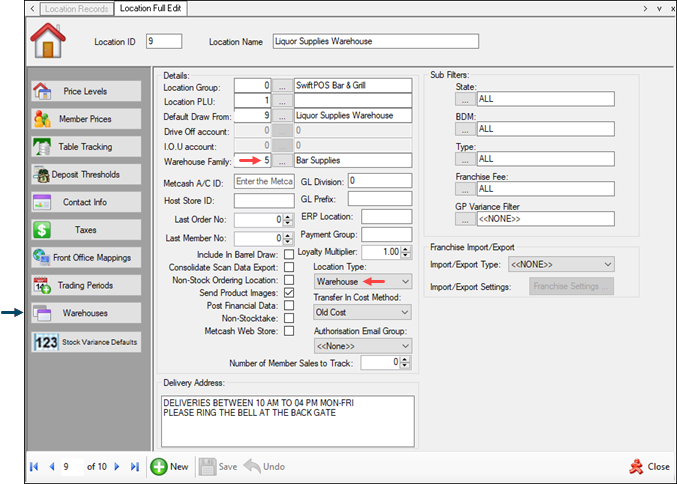Browse for a Type sub filter

[x=465, y=159]
